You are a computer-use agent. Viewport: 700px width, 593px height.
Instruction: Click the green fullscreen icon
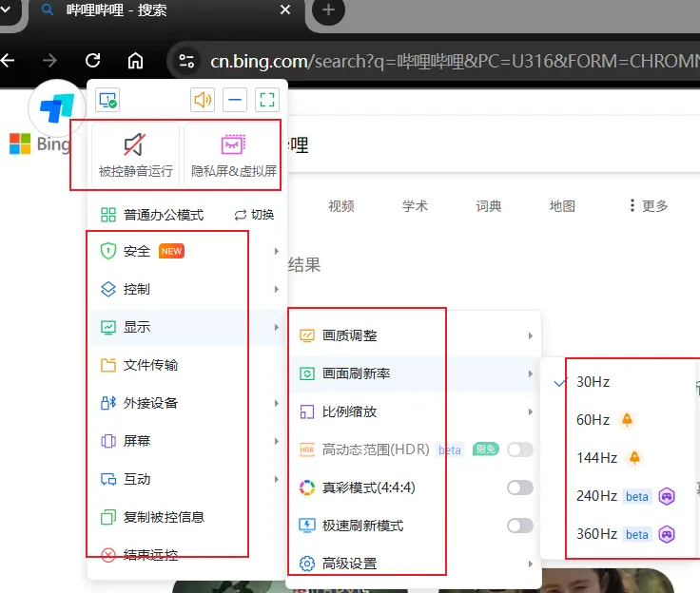[267, 100]
